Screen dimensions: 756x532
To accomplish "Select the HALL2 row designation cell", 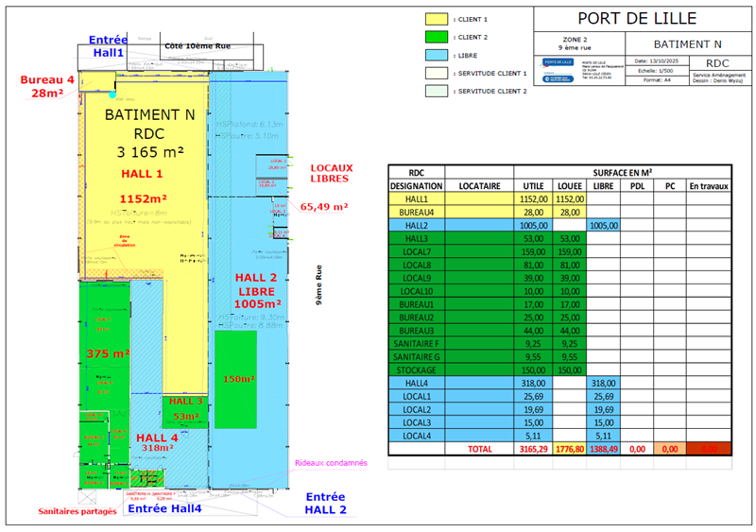I will tap(416, 226).
